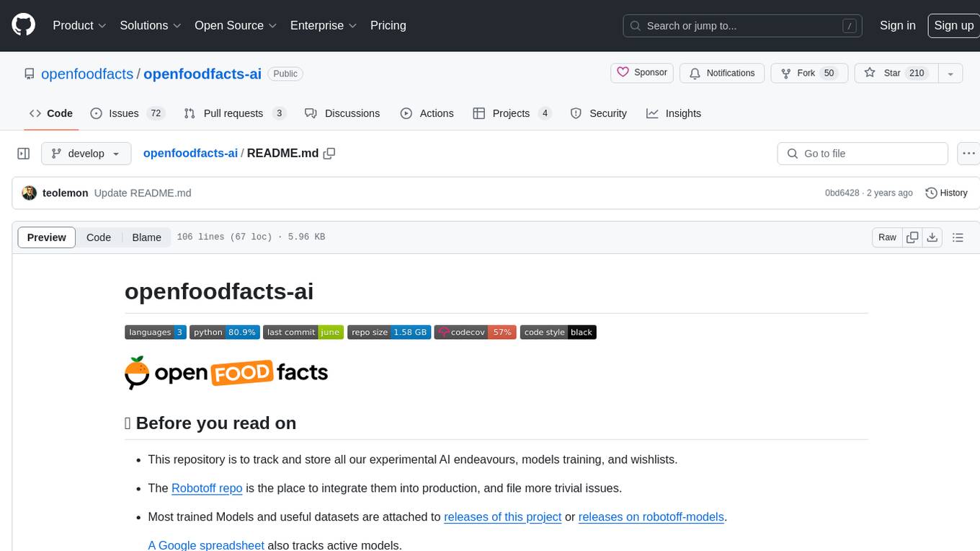
Task: Click the Sponsor heart button
Action: point(642,73)
